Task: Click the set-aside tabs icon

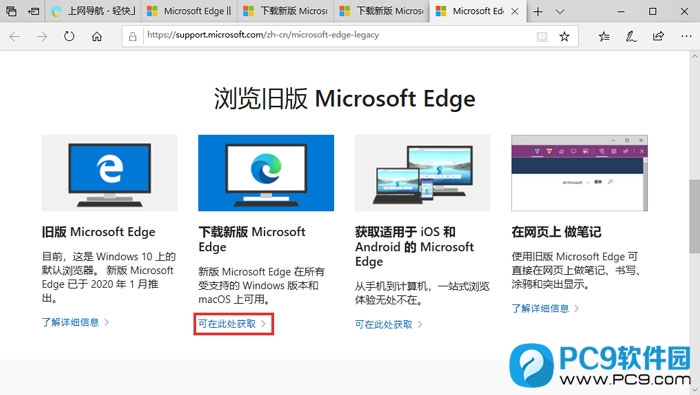Action: click(11, 11)
